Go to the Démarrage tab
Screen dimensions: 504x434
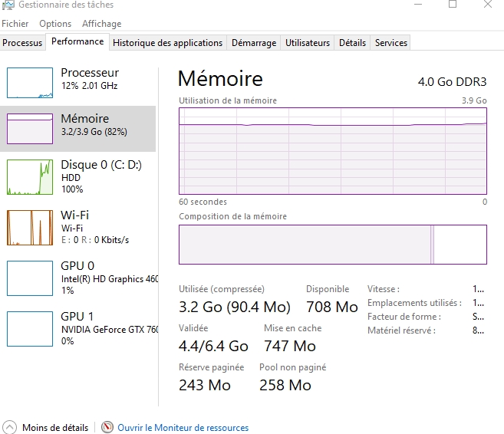click(254, 43)
